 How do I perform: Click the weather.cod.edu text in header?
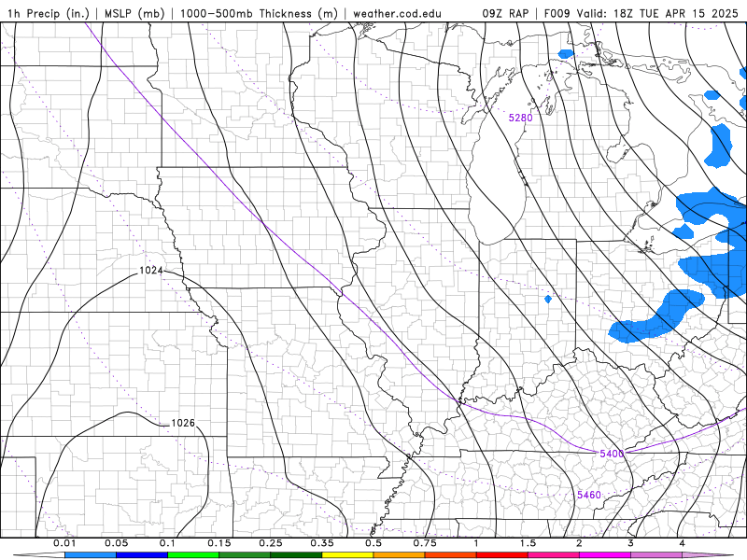click(397, 13)
